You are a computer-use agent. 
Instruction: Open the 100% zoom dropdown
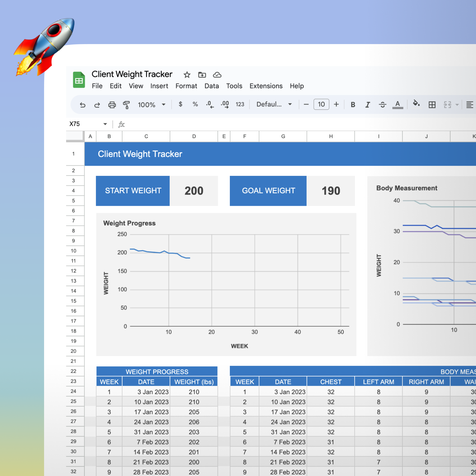coord(151,105)
